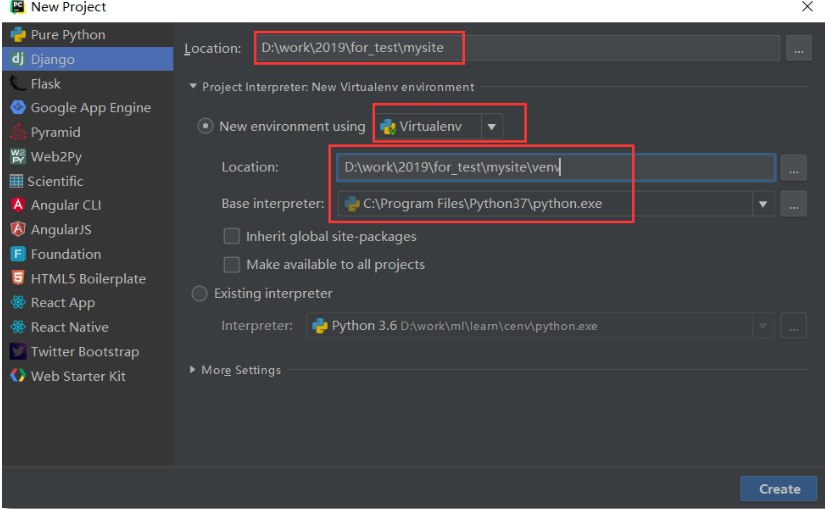This screenshot has height=509, width=825.
Task: Browse for project Location with ellipsis button
Action: coord(799,48)
